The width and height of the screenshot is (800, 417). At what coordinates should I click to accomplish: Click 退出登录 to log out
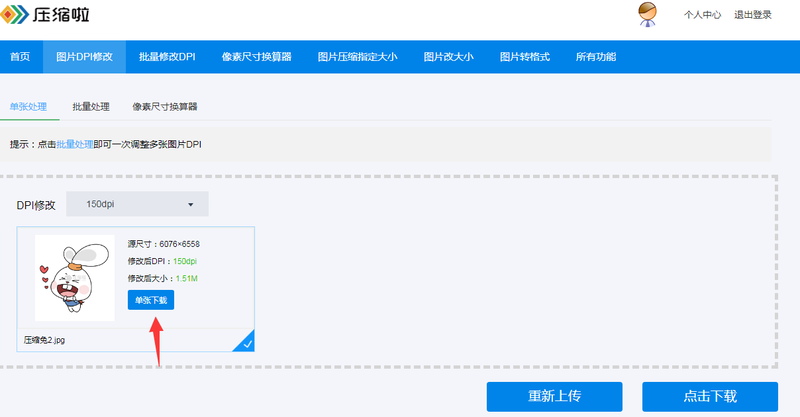tap(753, 15)
